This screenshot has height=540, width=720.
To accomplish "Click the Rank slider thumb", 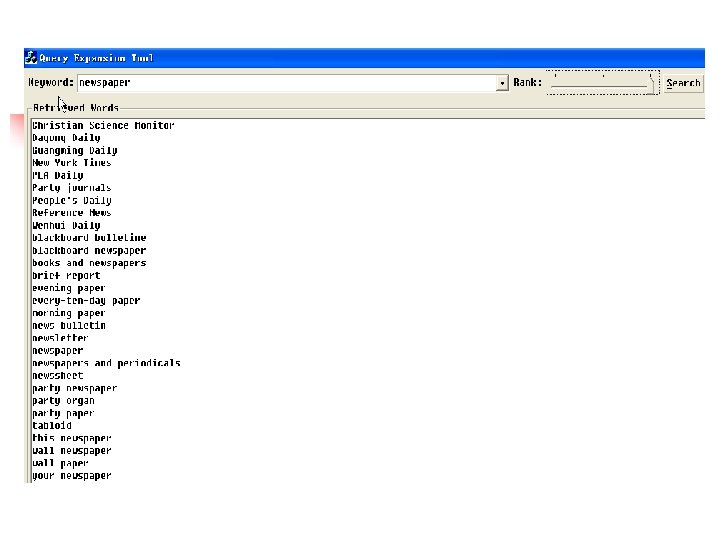I will coord(650,84).
